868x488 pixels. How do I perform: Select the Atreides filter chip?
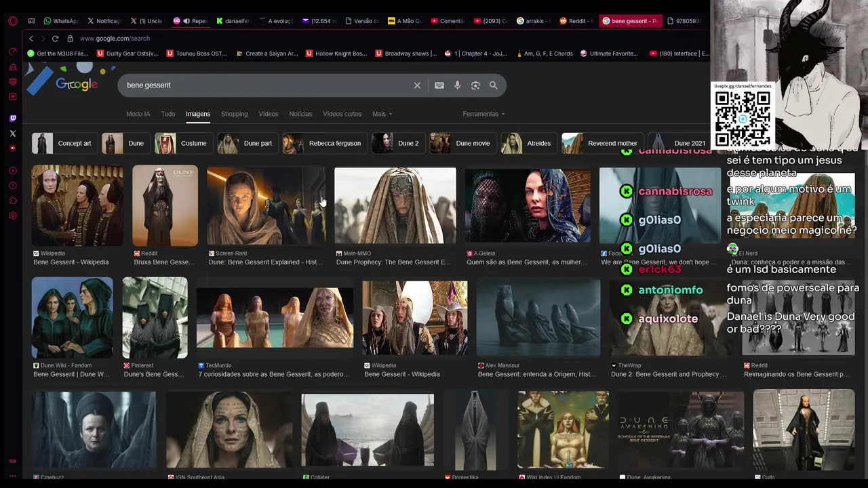[528, 143]
